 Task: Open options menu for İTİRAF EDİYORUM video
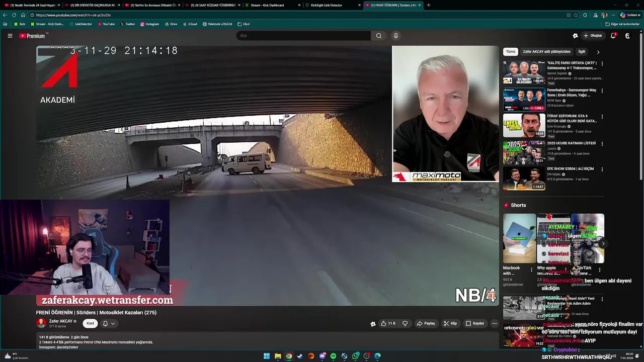click(602, 117)
